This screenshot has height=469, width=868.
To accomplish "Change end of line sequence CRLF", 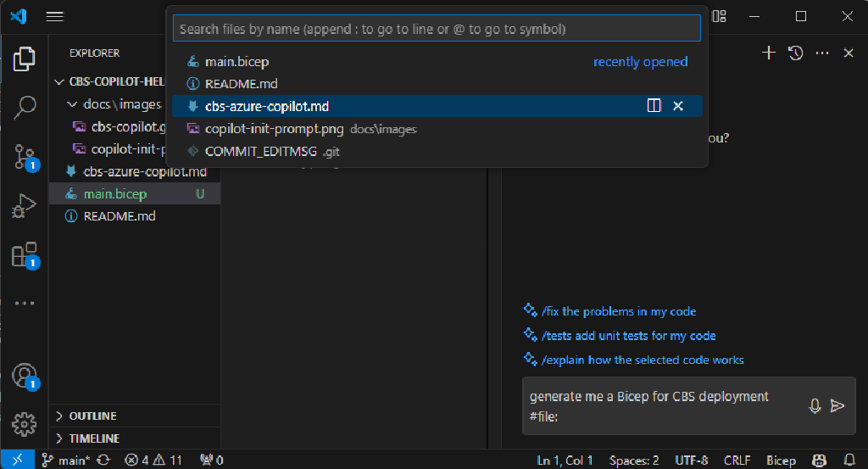I will pyautogui.click(x=737, y=461).
